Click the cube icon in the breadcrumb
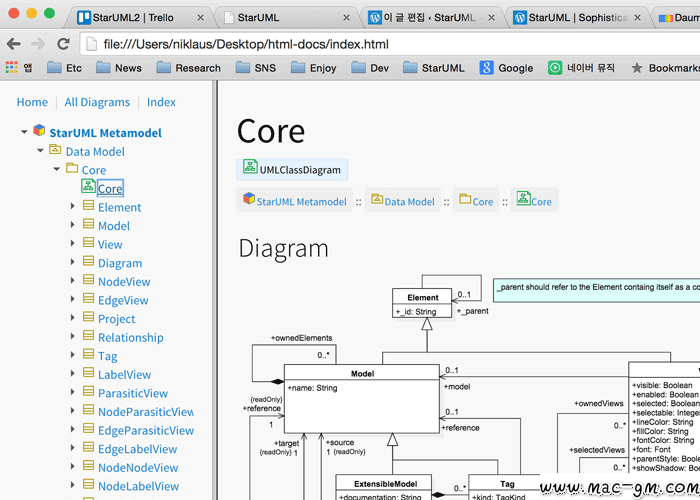The image size is (700, 500). (x=249, y=198)
